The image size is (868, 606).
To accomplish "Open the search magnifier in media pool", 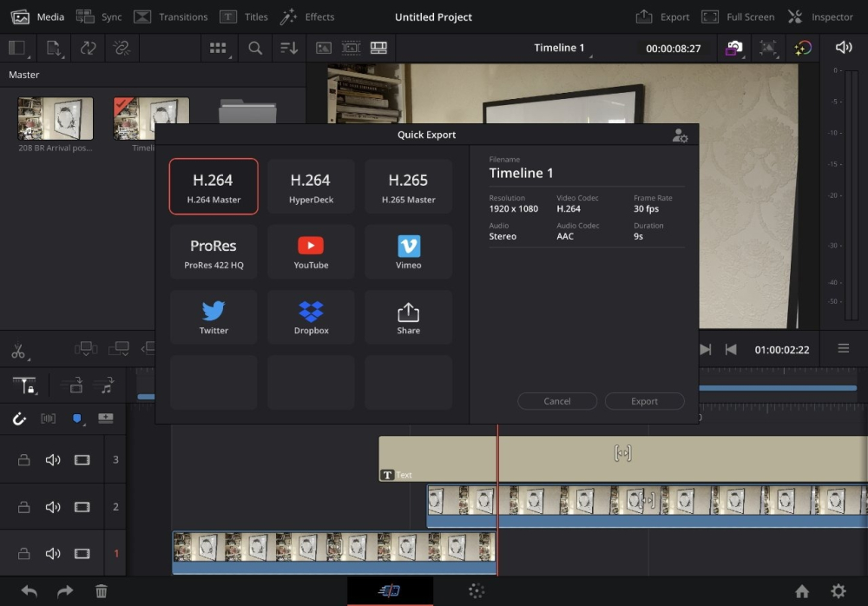I will click(255, 49).
